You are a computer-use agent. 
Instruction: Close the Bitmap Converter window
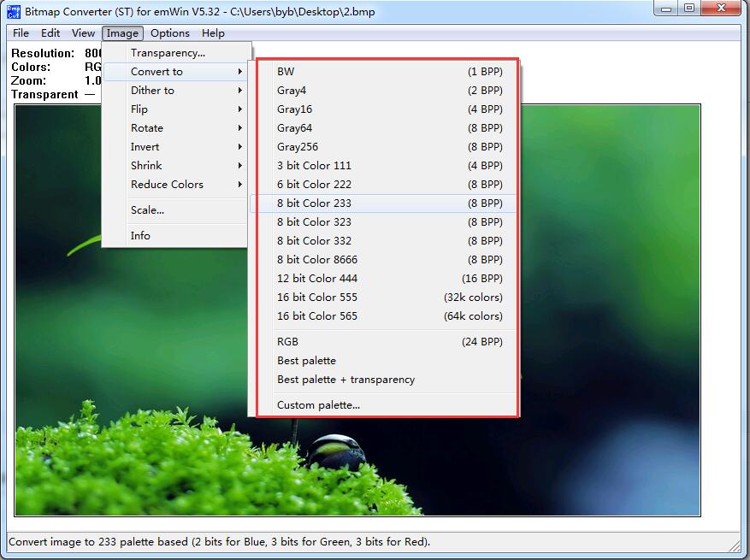[721, 9]
